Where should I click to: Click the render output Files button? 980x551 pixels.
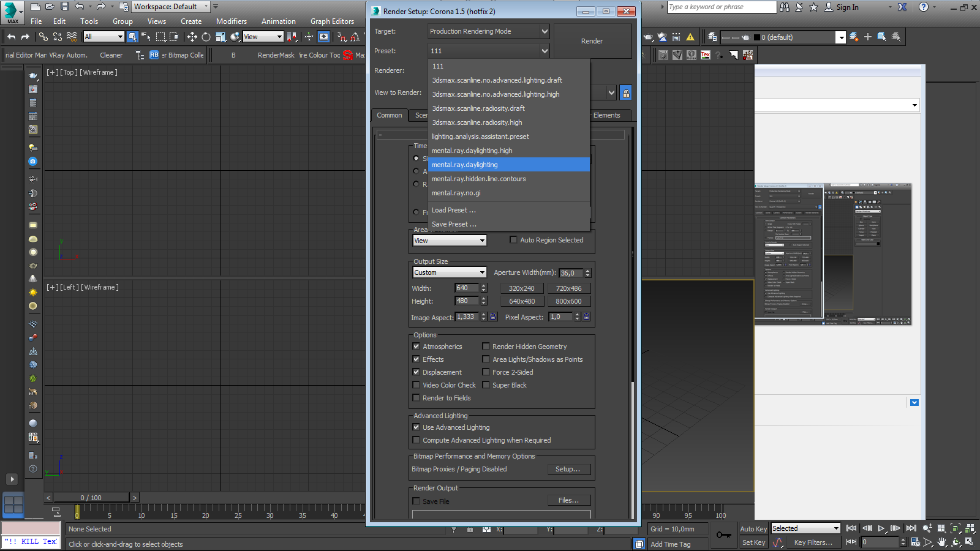click(x=568, y=500)
